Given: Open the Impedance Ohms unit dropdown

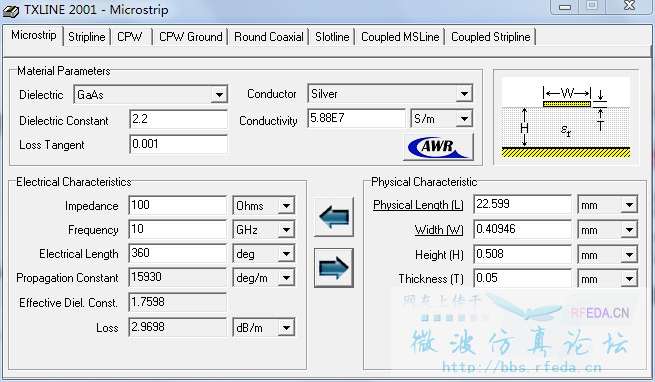Looking at the screenshot, I should tap(286, 206).
